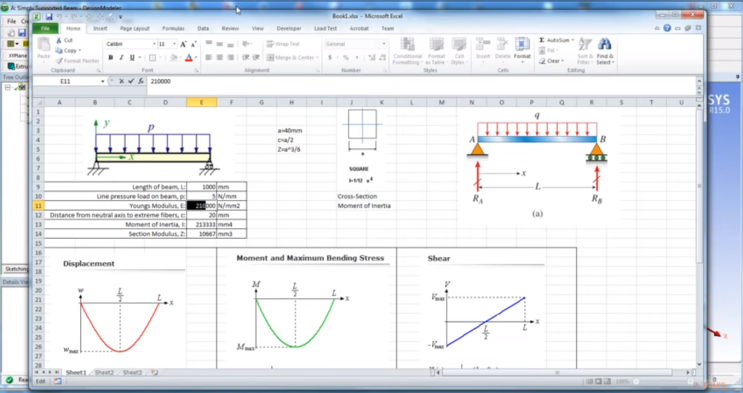Toggle Italic formatting
This screenshot has width=743, height=393.
point(121,57)
